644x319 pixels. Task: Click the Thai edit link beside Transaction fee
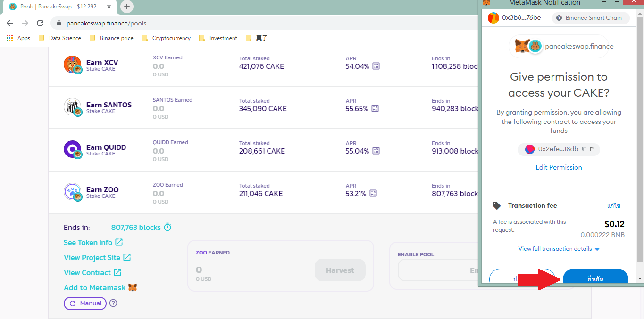[613, 206]
